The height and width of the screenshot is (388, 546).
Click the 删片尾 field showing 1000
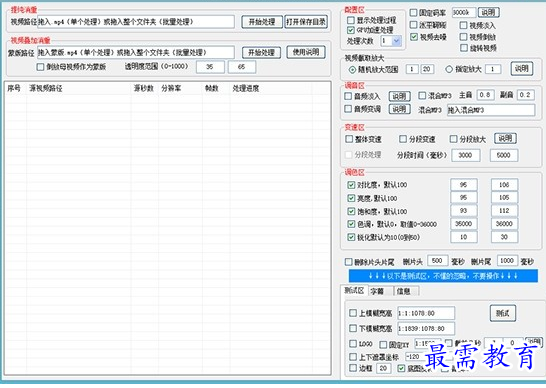point(507,261)
